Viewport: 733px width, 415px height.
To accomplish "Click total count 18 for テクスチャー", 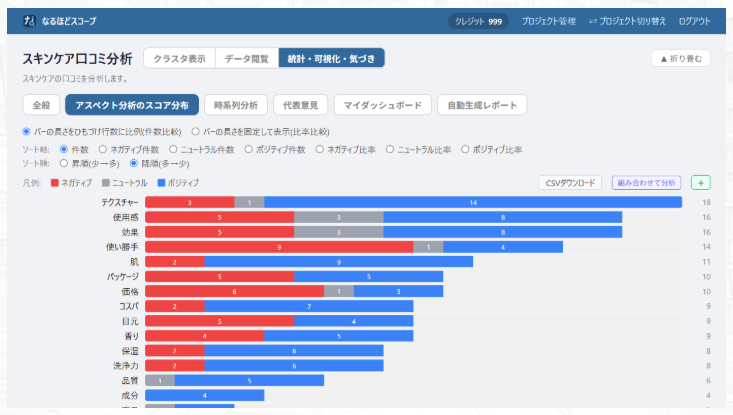I will (x=706, y=202).
